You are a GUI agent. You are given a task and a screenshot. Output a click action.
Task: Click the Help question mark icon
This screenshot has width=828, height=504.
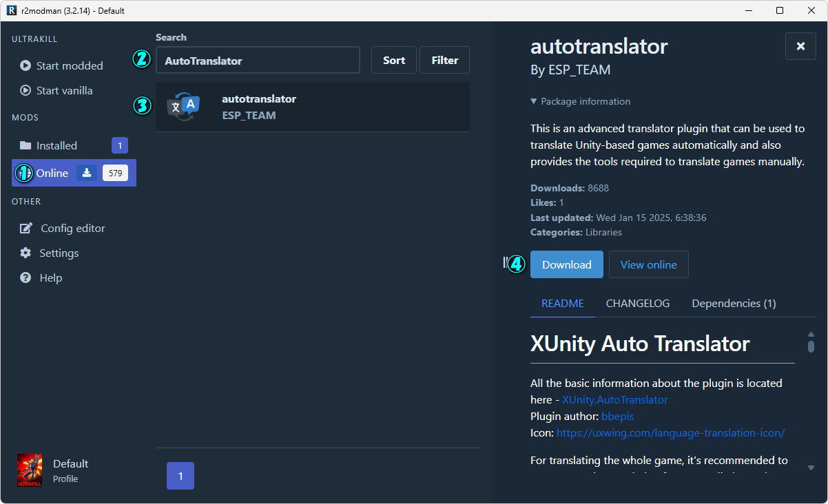[x=25, y=278]
